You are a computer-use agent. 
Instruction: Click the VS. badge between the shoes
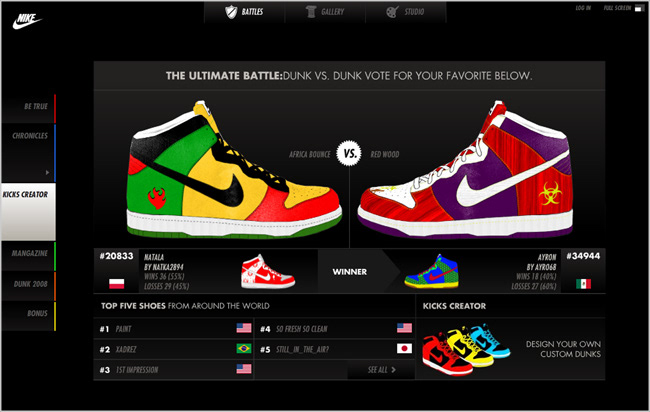[349, 153]
